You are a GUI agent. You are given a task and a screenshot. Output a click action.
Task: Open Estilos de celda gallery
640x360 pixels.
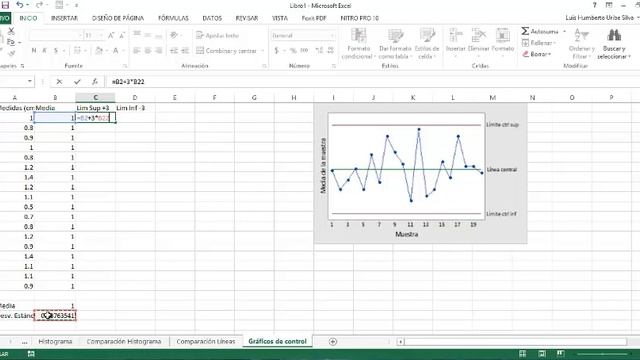click(427, 44)
